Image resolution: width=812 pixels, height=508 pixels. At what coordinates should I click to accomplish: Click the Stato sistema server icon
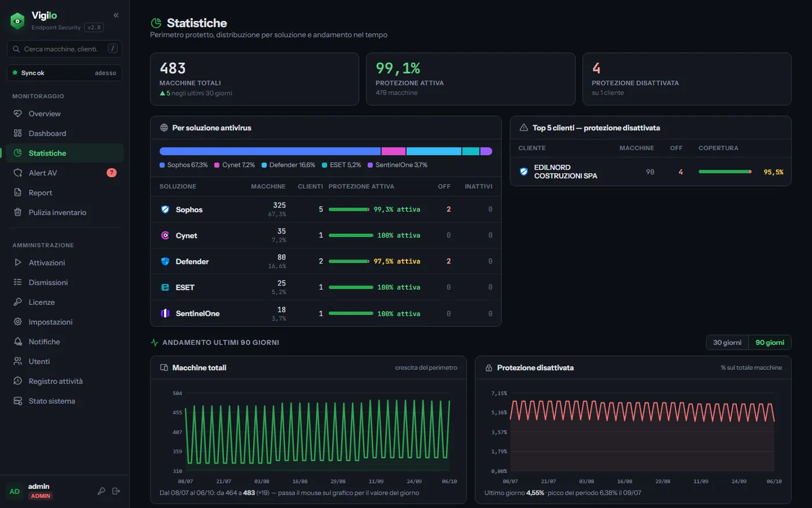(17, 401)
